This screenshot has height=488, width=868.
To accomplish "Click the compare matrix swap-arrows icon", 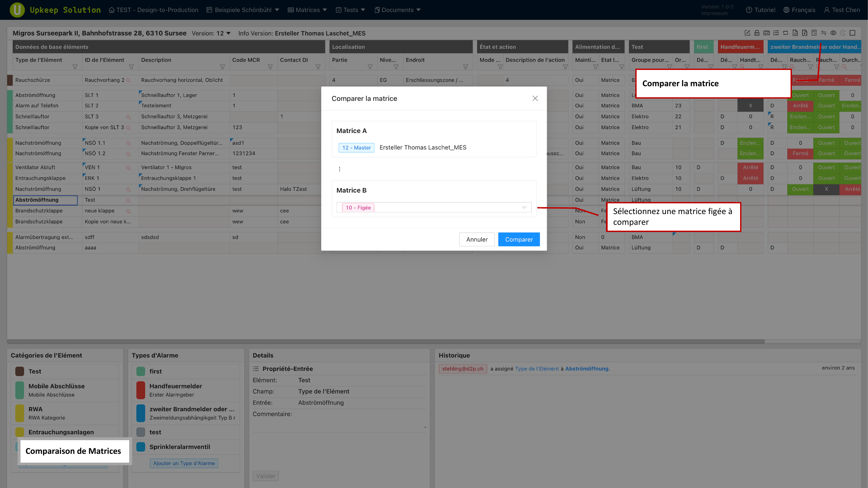I will [823, 33].
